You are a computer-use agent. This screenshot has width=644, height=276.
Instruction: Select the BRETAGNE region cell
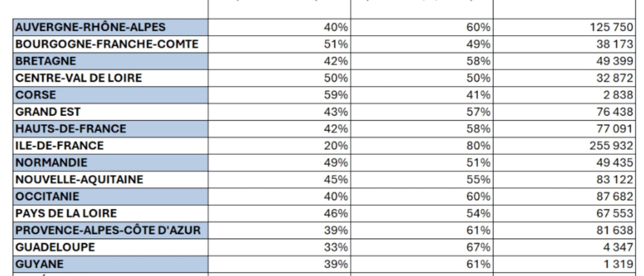tap(46, 61)
